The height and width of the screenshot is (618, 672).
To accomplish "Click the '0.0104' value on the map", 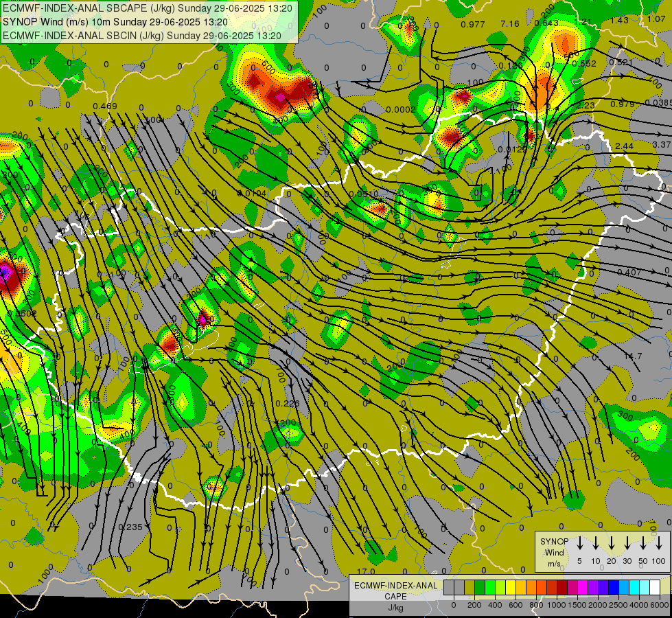I will pyautogui.click(x=252, y=194).
